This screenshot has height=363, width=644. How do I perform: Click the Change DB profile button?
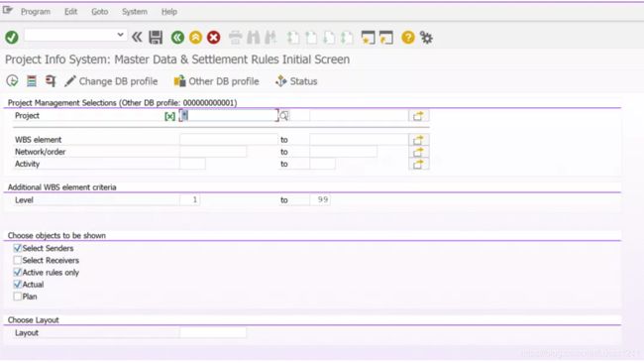point(111,81)
